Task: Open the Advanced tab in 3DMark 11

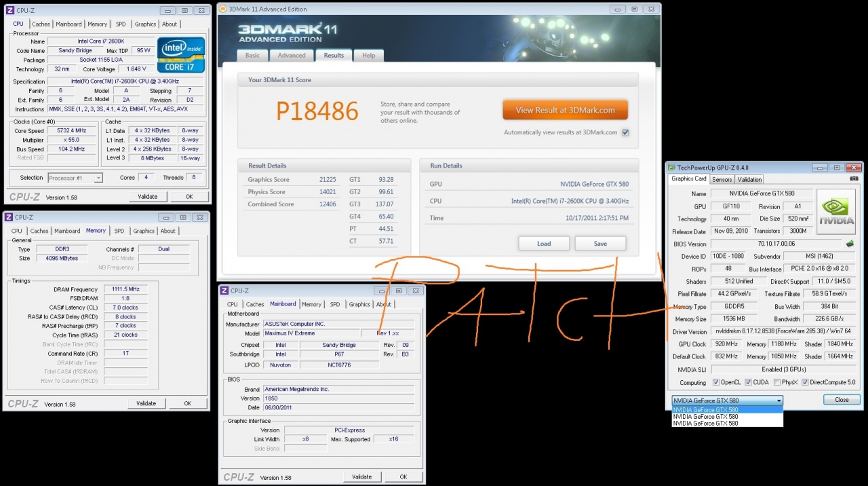Action: (x=292, y=56)
